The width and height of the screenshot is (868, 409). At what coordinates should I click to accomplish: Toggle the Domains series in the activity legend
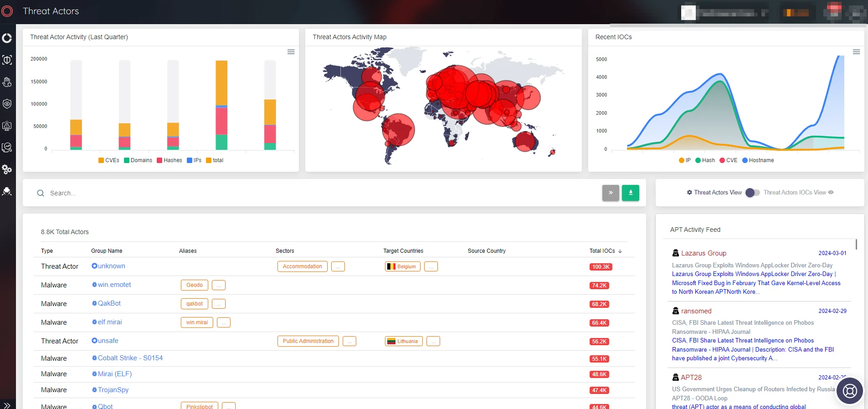tap(138, 160)
